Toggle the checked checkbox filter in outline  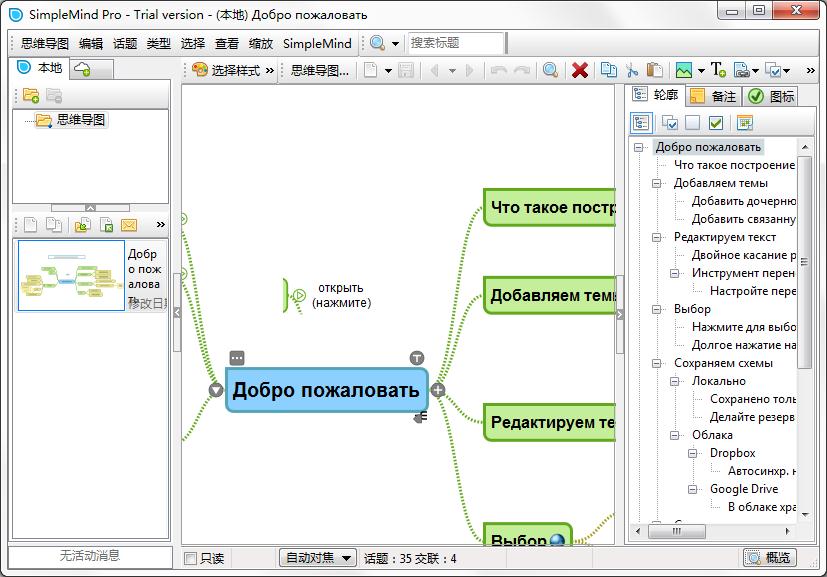715,123
